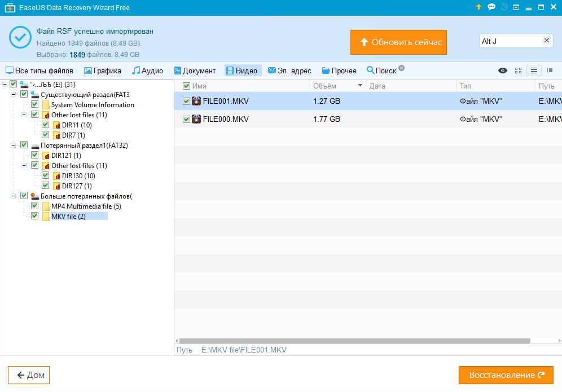Image resolution: width=562 pixels, height=392 pixels.
Task: Click the Путь column header
Action: 548,86
